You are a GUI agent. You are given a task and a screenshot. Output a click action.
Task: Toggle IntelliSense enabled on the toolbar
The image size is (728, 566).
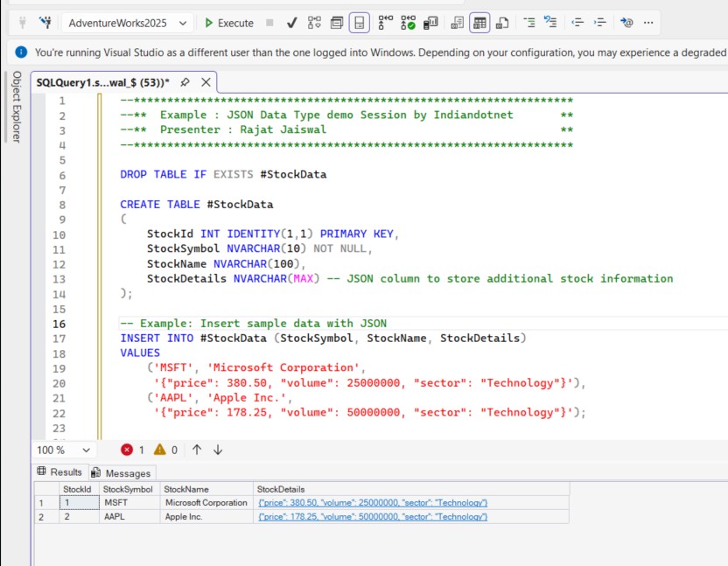(x=360, y=22)
